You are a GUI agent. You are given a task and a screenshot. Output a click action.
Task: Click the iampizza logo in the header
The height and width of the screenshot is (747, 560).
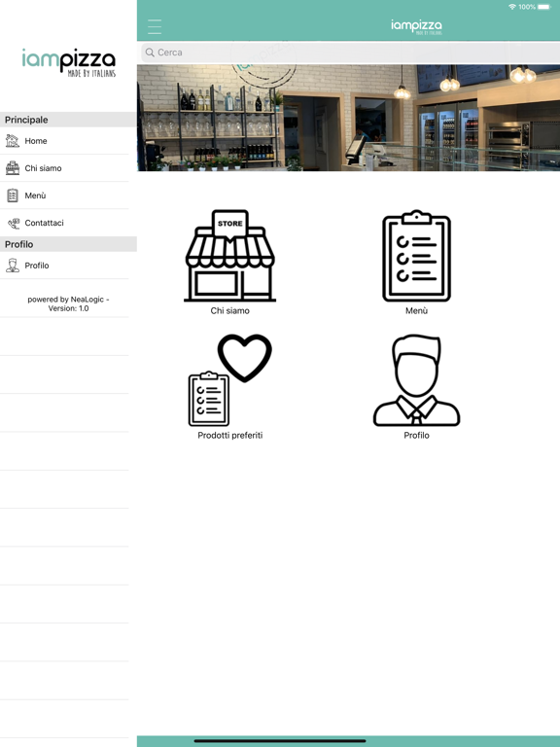(x=417, y=26)
